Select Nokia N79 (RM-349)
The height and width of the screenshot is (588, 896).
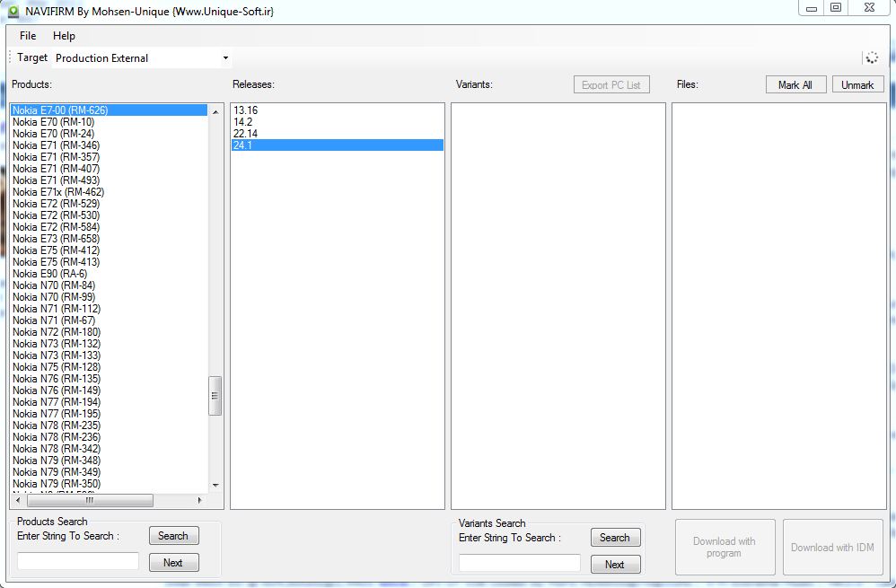coord(110,471)
